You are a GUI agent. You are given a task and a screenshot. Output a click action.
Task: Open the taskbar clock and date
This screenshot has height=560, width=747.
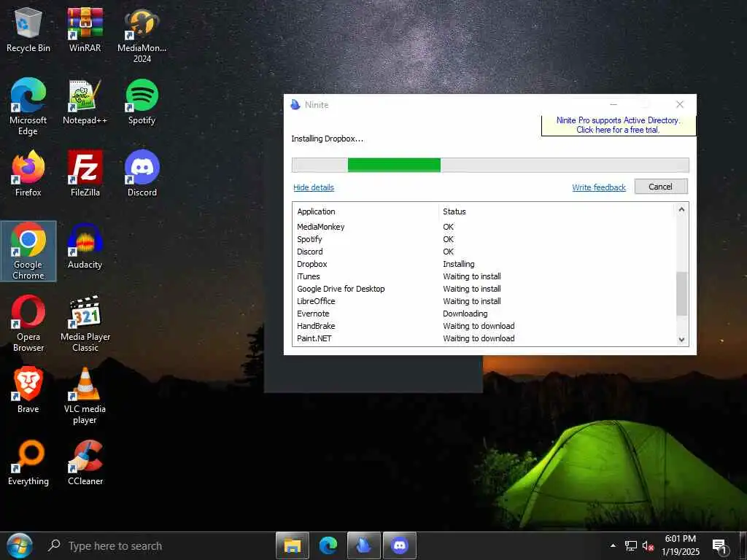(x=681, y=545)
